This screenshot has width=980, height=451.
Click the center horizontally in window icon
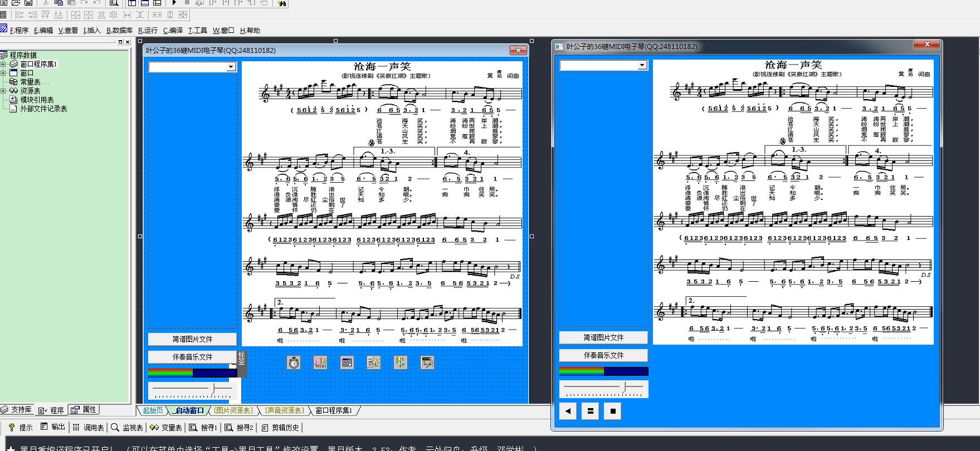pyautogui.click(x=75, y=15)
